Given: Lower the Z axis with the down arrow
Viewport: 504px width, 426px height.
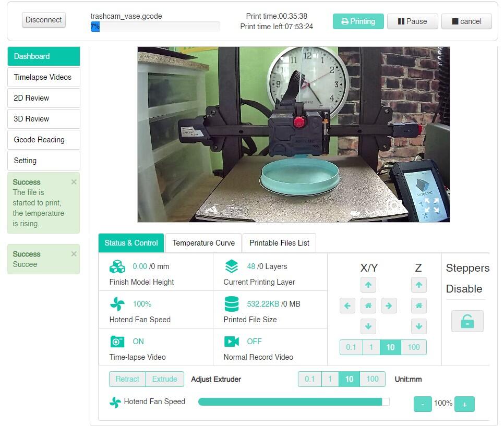Looking at the screenshot, I should (x=418, y=326).
